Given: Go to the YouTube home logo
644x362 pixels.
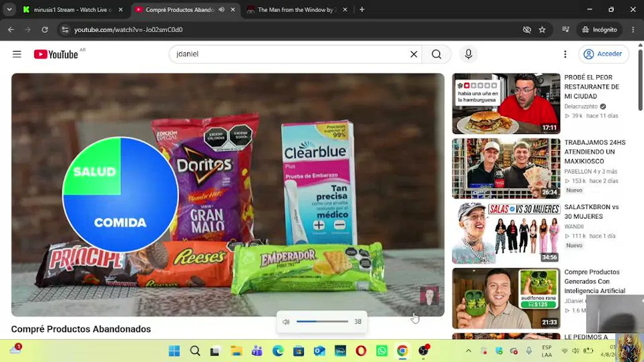Looking at the screenshot, I should [56, 54].
